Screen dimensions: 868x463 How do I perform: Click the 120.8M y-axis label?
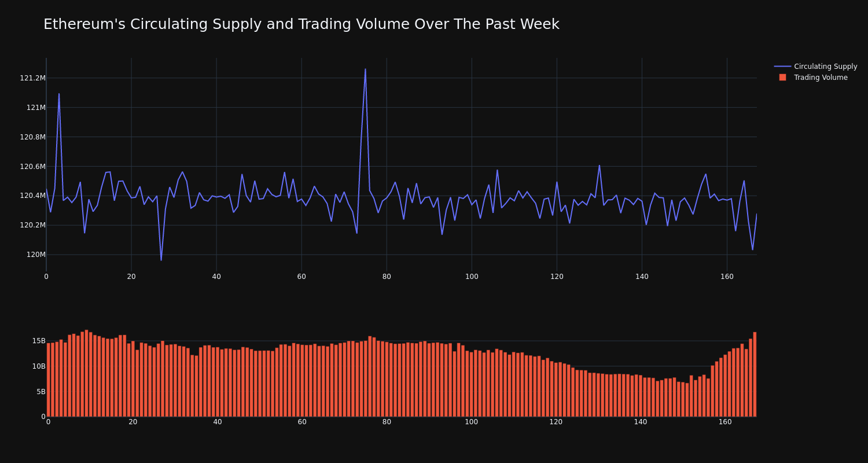[x=32, y=137]
